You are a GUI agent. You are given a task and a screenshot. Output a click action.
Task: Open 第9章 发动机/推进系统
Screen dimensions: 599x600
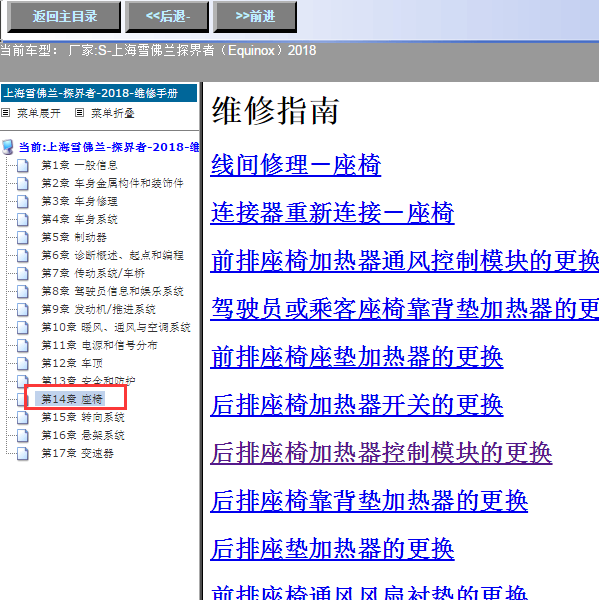pos(98,309)
